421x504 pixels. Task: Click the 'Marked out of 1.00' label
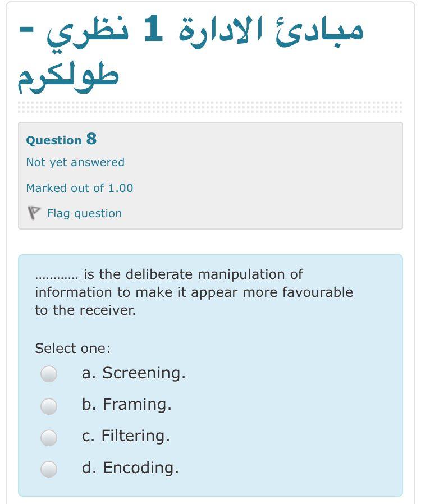tap(79, 188)
